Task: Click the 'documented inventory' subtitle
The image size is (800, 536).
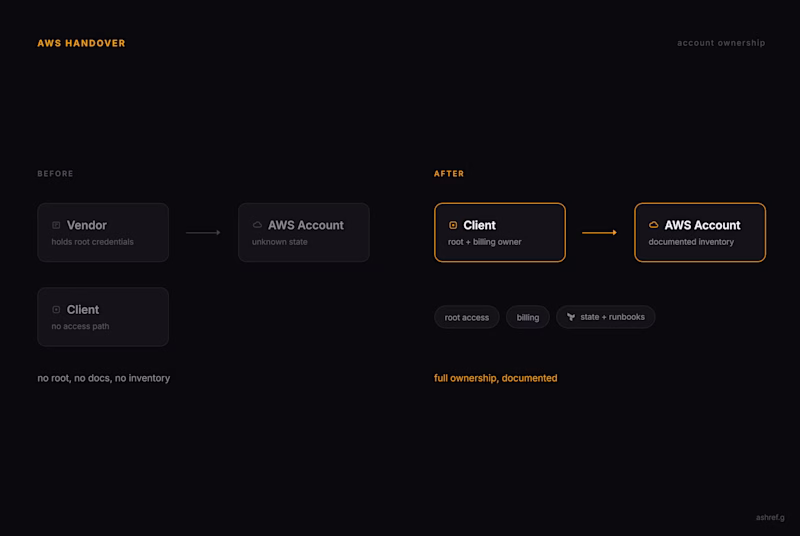Action: [691, 242]
